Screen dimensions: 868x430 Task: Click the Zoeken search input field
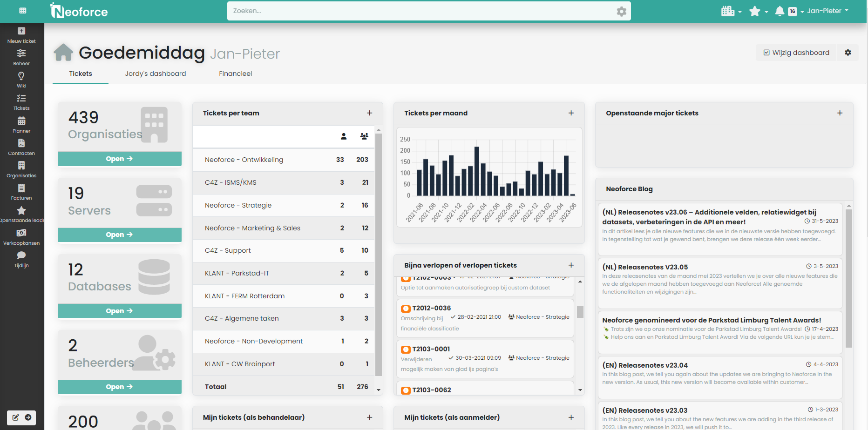419,11
